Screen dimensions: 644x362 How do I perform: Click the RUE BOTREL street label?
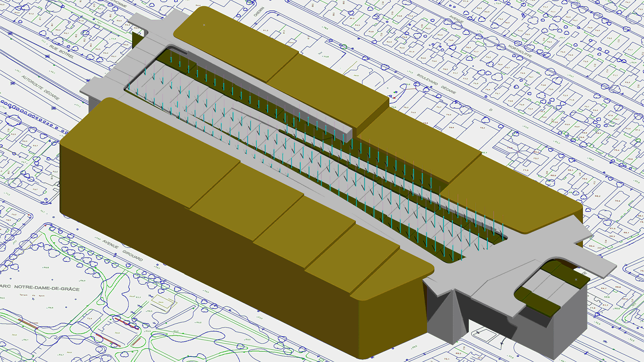coord(62,52)
